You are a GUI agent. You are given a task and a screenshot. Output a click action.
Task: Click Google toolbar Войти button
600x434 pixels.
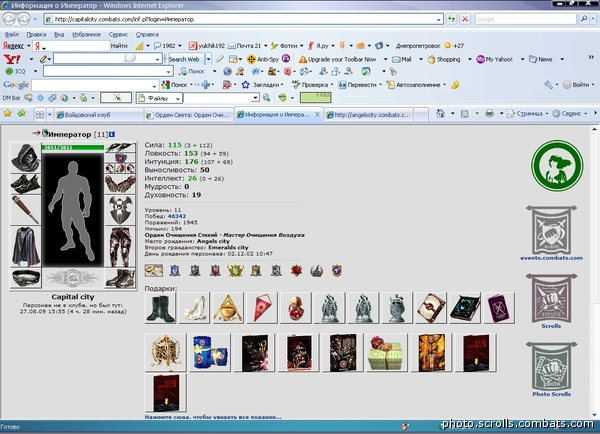pyautogui.click(x=577, y=85)
